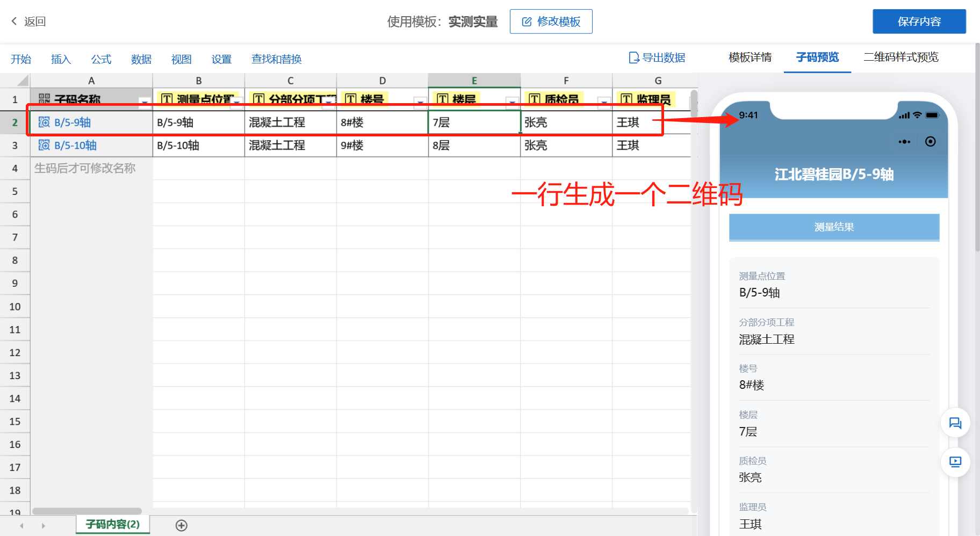Screen dimensions: 980x536
Task: Click the back arrow beside 返回
Action: [x=13, y=20]
